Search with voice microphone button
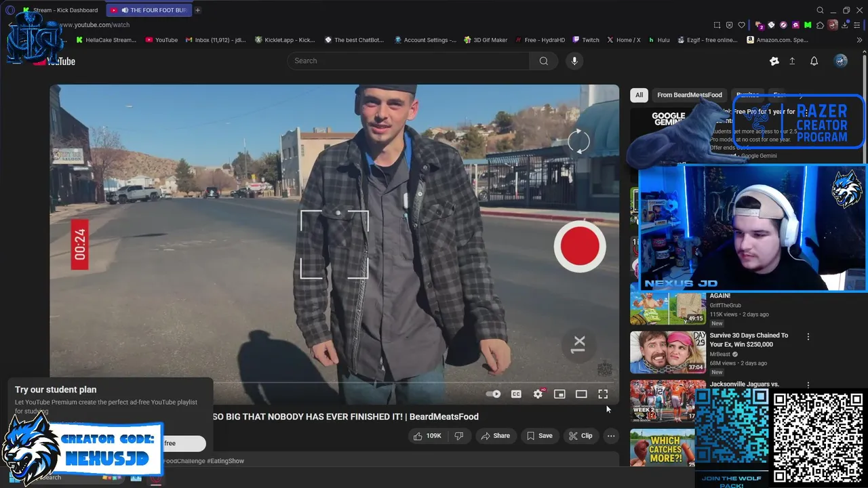 574,61
